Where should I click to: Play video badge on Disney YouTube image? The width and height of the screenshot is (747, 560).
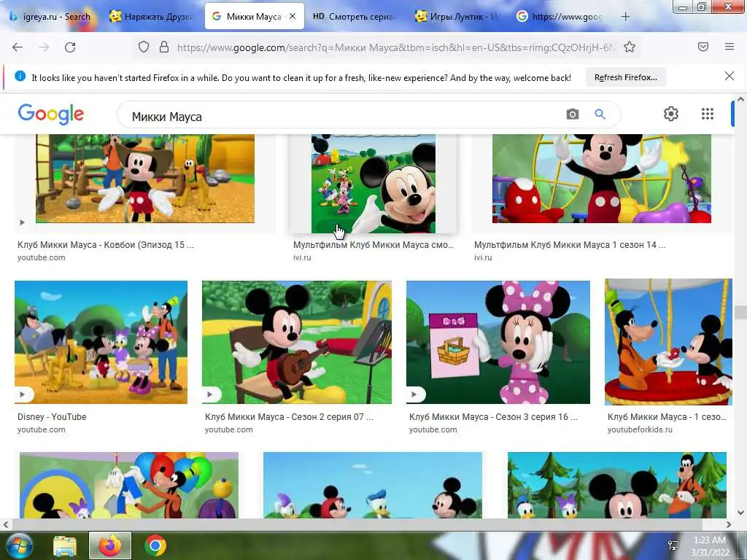23,394
